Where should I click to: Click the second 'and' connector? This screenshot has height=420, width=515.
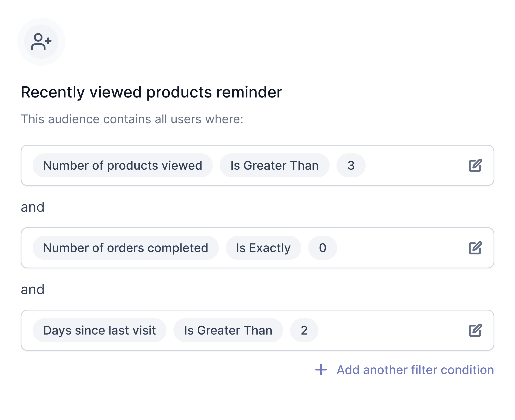pos(33,289)
